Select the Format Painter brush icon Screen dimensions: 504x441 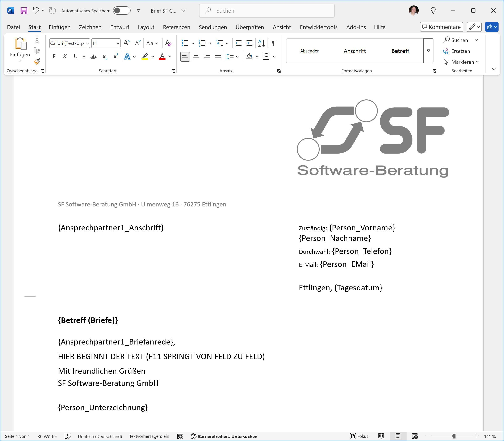(x=37, y=61)
